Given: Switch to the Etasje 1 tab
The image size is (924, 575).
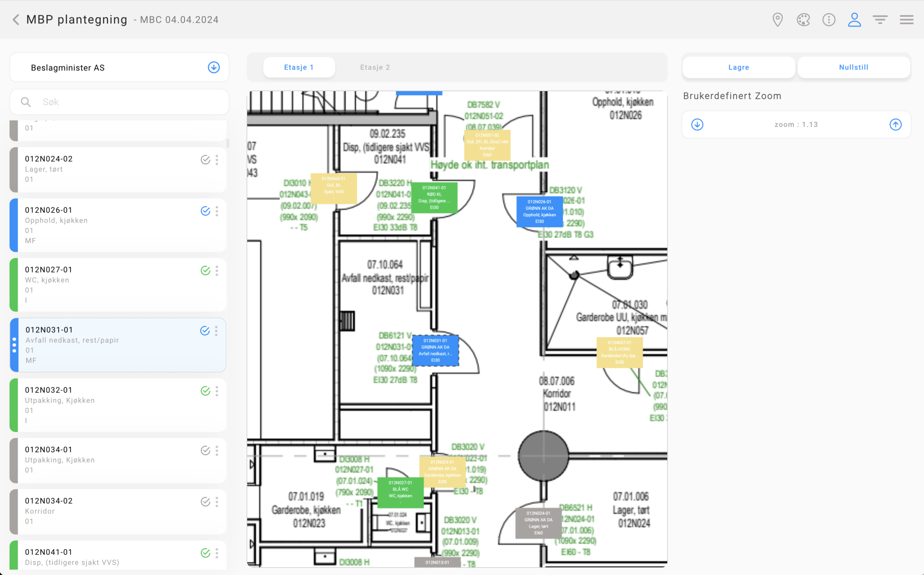Looking at the screenshot, I should [x=299, y=67].
